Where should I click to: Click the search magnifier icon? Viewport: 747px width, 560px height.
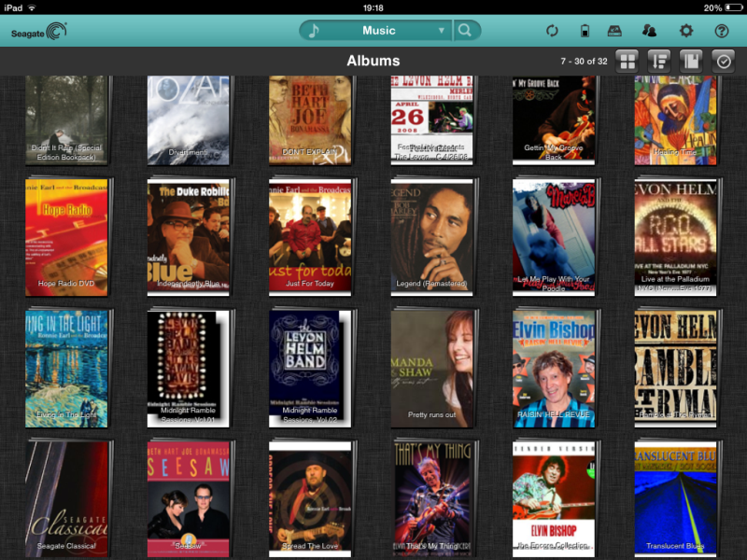[x=465, y=31]
